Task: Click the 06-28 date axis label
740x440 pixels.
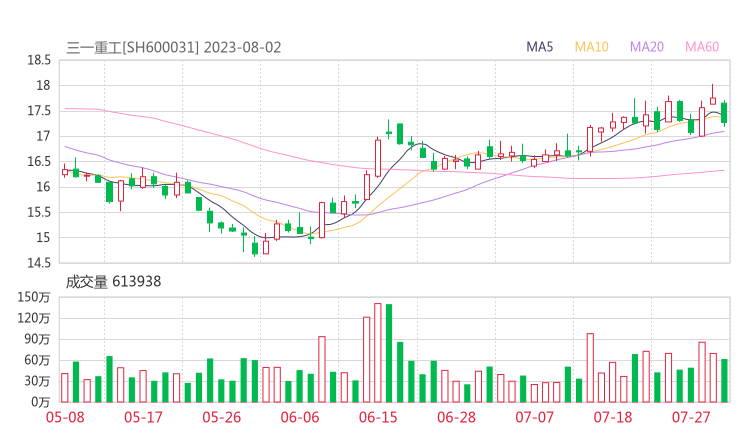Action: [x=456, y=417]
